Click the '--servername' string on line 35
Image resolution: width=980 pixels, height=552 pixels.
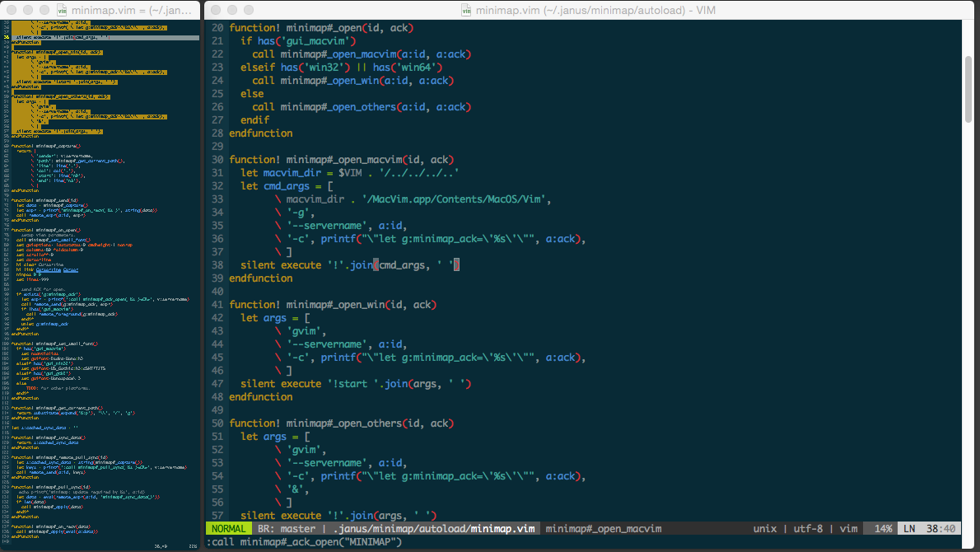point(327,226)
